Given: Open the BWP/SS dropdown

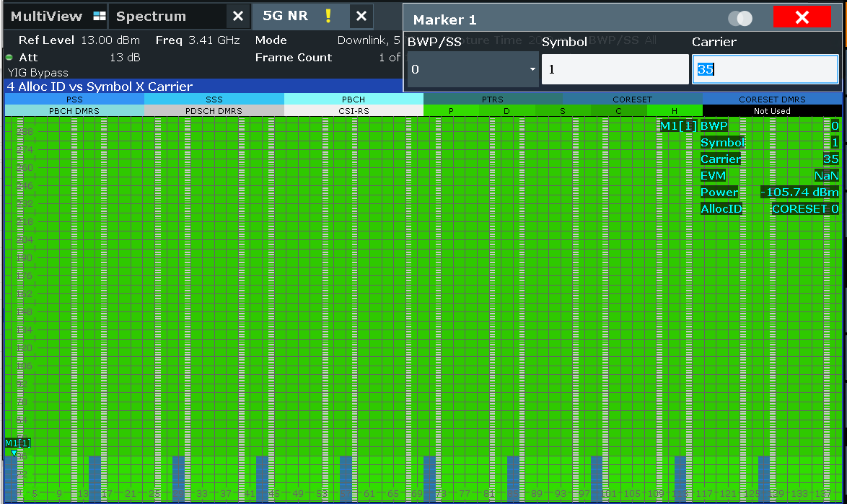Looking at the screenshot, I should point(473,69).
